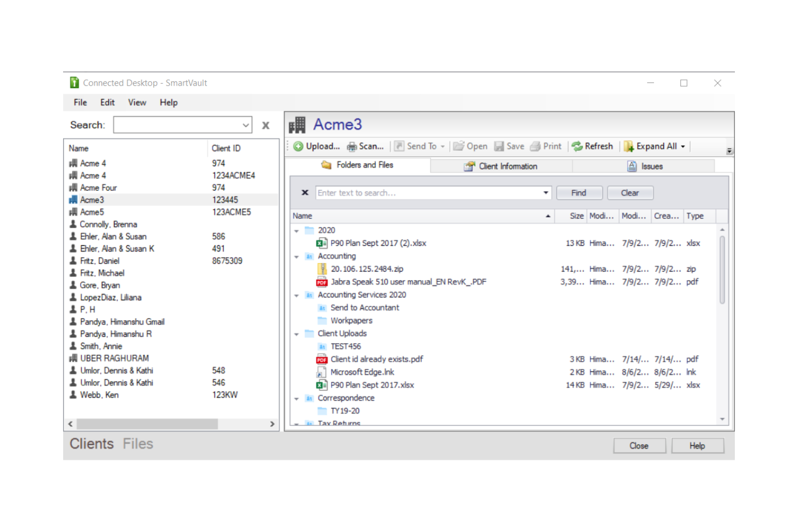Switch to the Issues tab
The image size is (798, 532).
pyautogui.click(x=644, y=166)
